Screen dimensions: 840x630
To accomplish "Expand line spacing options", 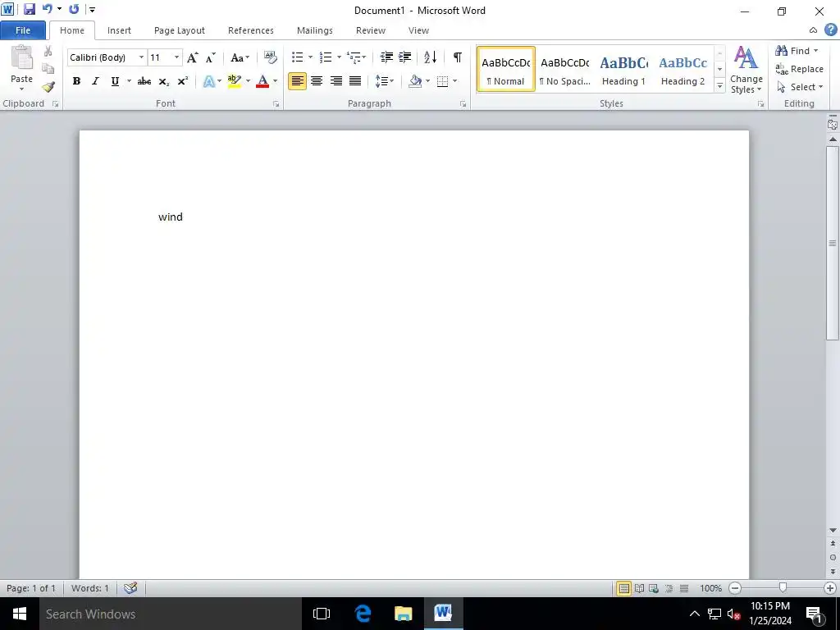I will tap(385, 81).
